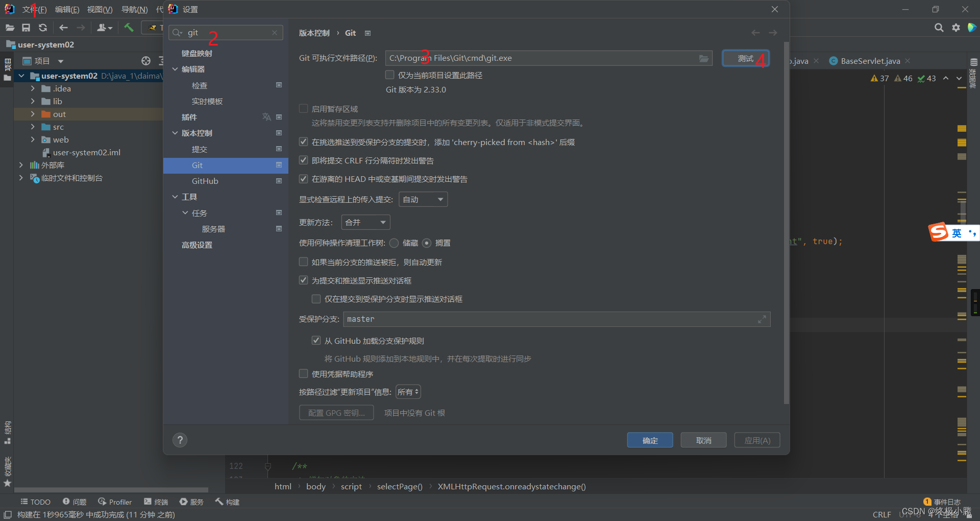Open the 导航(N) menu
This screenshot has height=521, width=980.
tap(134, 10)
